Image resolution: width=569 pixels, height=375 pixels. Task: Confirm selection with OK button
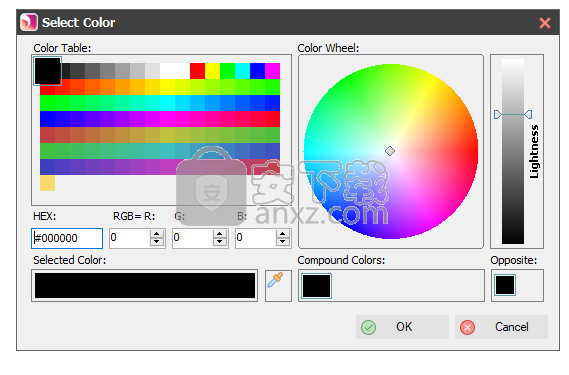coord(402,327)
